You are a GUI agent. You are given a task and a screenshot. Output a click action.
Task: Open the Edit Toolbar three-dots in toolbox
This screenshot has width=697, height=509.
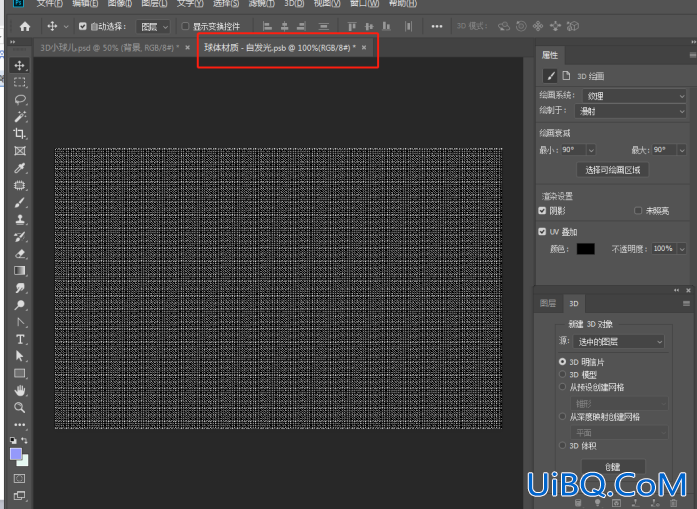click(x=20, y=425)
